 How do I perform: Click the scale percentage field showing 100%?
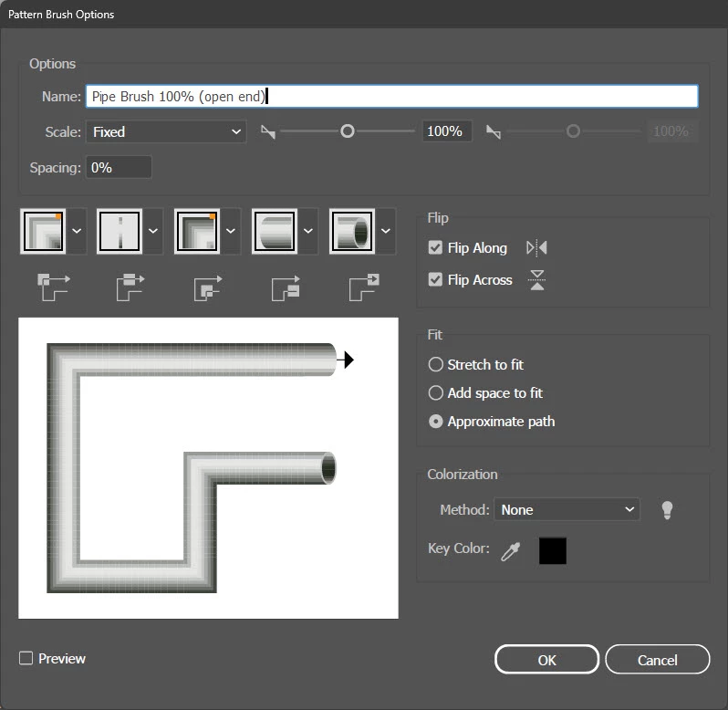coord(447,131)
